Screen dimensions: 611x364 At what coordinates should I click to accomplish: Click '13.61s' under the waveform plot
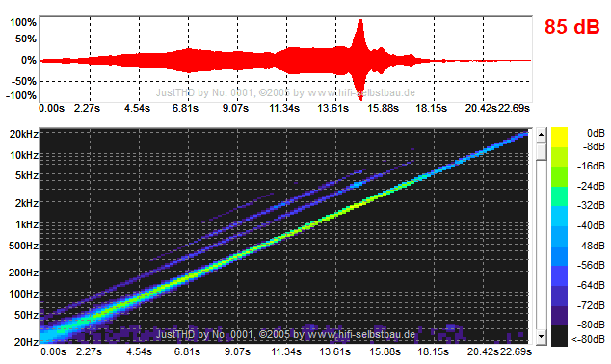coord(332,108)
